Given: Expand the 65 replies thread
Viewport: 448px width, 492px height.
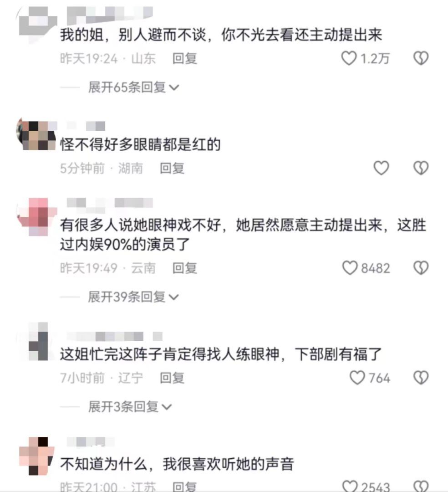Looking at the screenshot, I should (133, 87).
